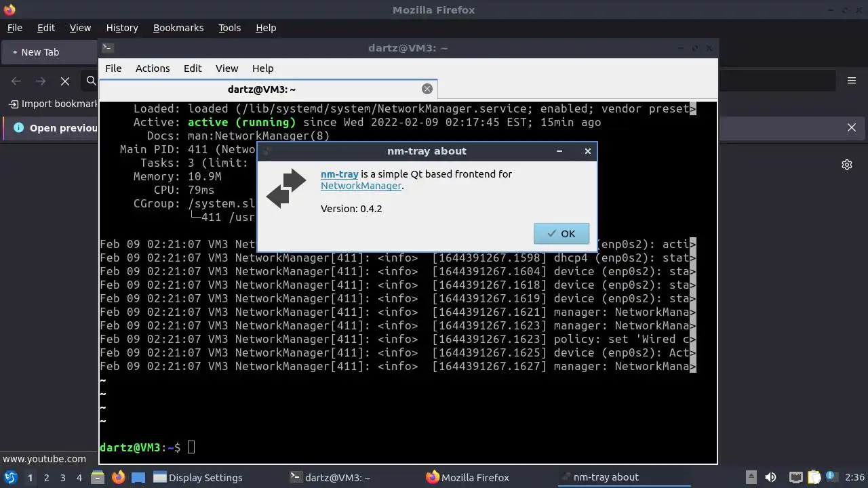Switch to workspace 1

(30, 478)
